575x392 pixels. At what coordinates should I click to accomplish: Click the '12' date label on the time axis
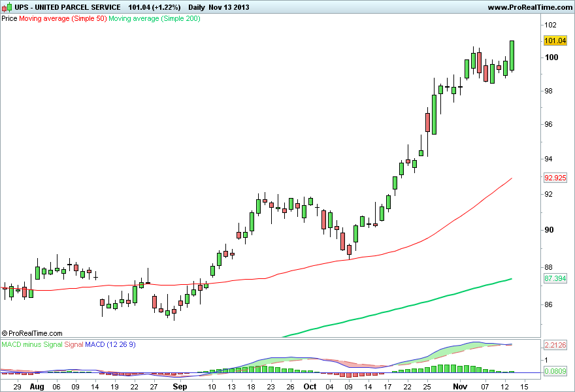505,387
